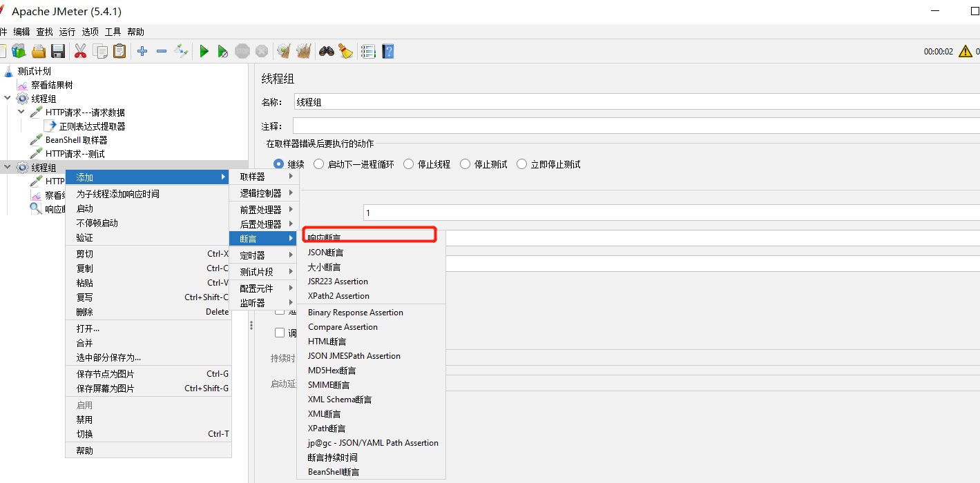Click the Open folder toolbar icon
This screenshot has height=483, width=980.
click(x=39, y=51)
